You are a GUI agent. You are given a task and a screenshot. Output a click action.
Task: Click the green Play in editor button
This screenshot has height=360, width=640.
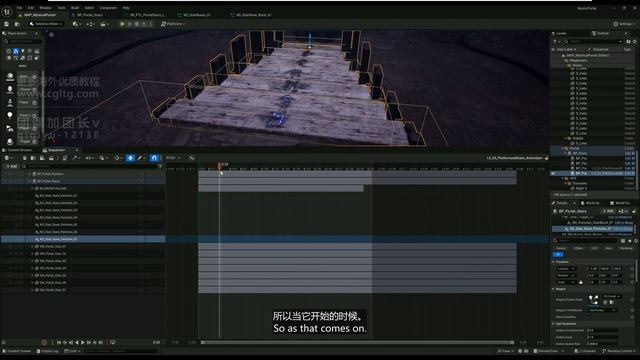122,24
